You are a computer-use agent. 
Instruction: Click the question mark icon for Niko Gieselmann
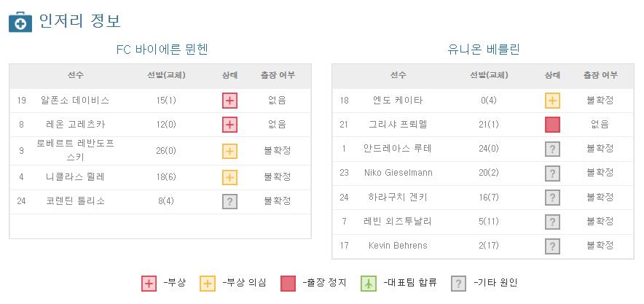(x=552, y=173)
